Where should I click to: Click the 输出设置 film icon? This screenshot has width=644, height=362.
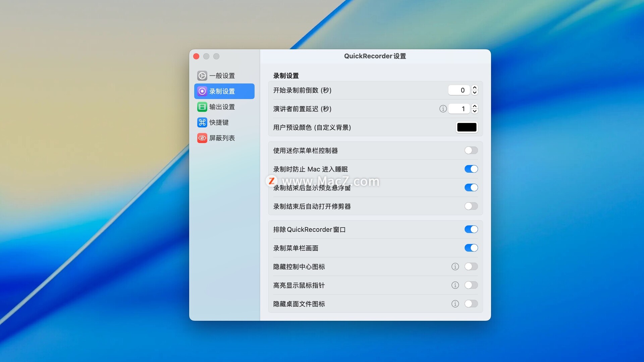pyautogui.click(x=202, y=107)
